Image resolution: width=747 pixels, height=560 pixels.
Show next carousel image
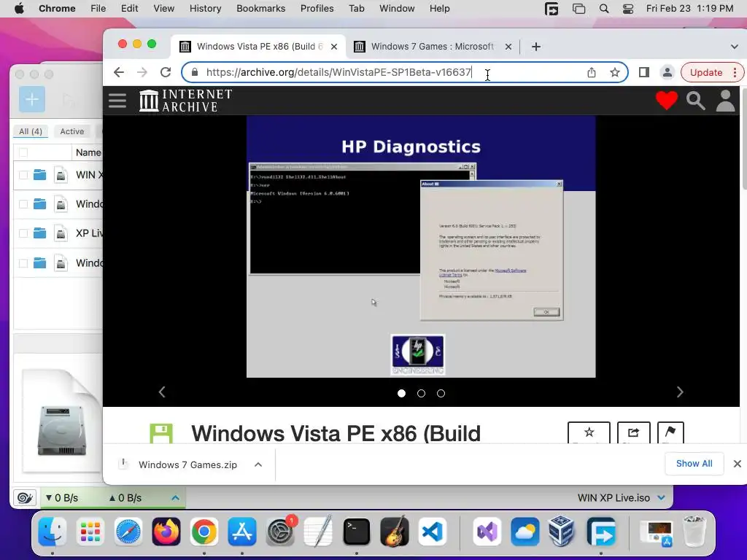(680, 392)
